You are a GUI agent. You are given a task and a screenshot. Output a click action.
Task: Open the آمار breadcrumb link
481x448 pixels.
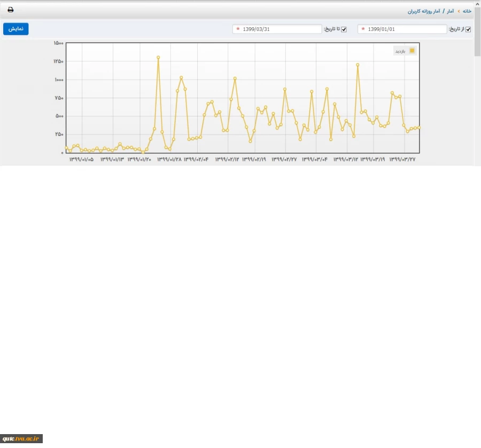click(450, 11)
